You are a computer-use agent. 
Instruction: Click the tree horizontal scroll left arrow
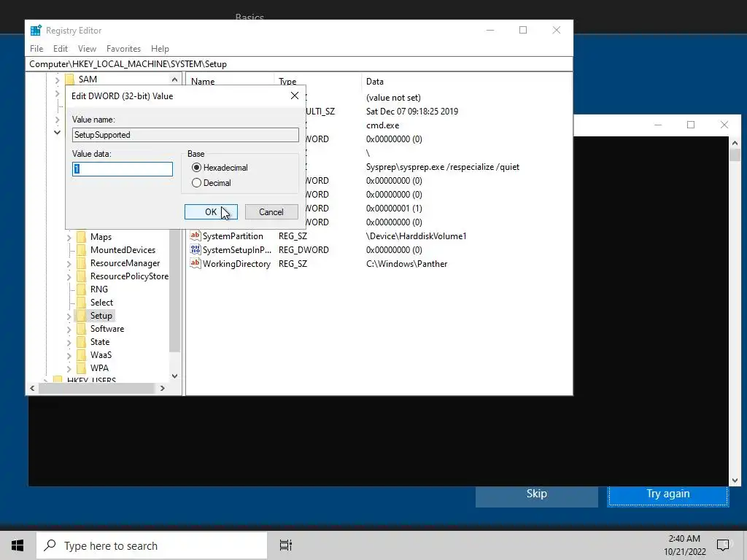[32, 388]
